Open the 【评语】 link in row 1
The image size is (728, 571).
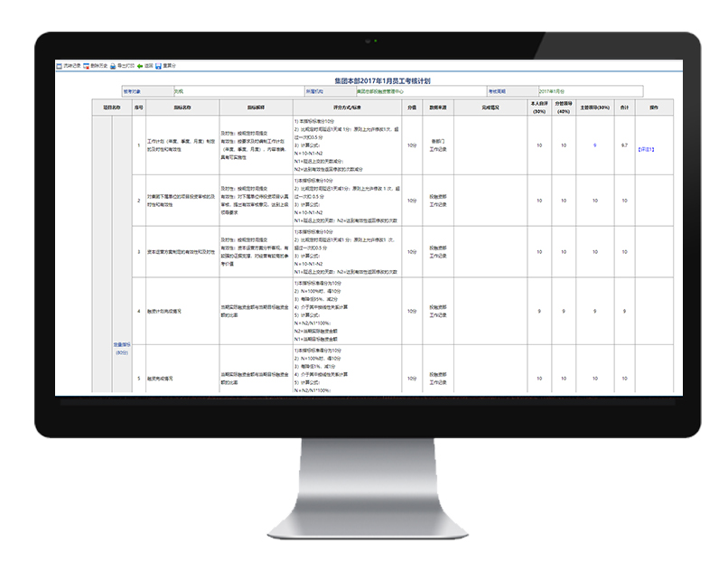tap(647, 149)
